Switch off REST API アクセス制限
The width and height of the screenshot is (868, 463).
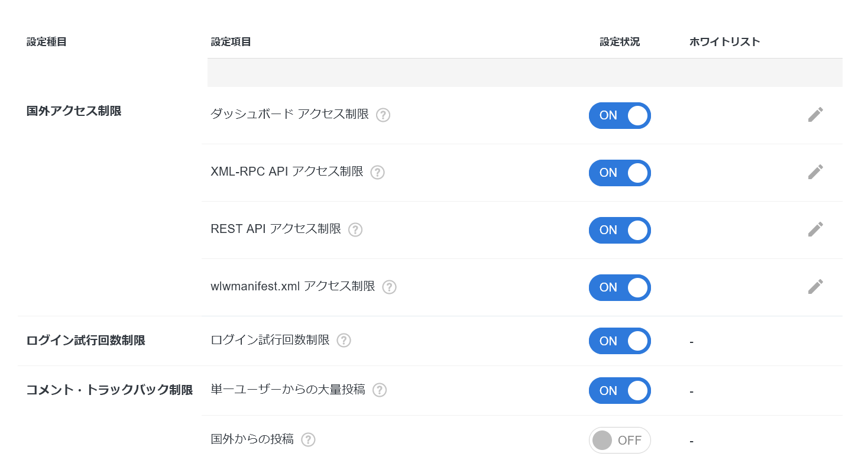click(620, 230)
